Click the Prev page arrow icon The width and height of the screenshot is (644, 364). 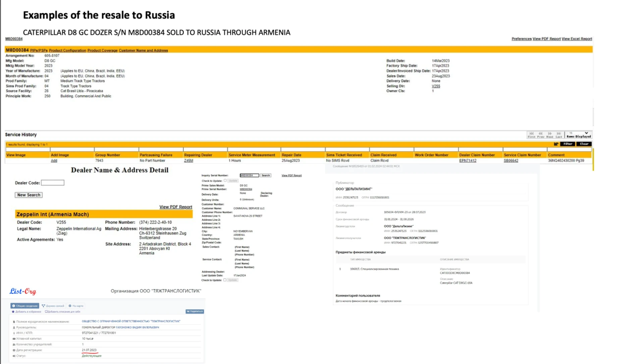point(540,134)
